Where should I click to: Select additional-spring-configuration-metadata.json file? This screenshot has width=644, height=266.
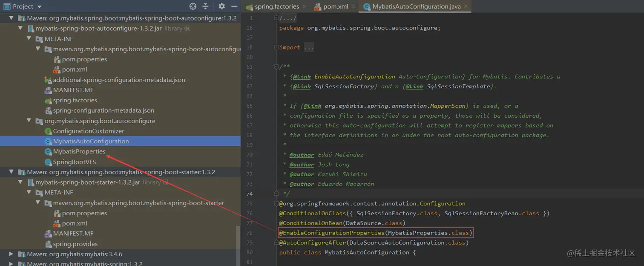tap(119, 80)
